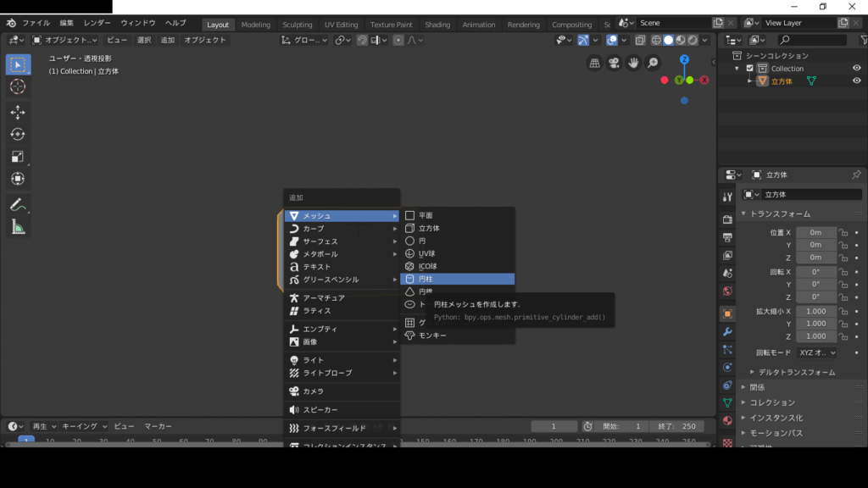Hide the 立方体 object via its eye icon
This screenshot has width=868, height=488.
point(856,81)
